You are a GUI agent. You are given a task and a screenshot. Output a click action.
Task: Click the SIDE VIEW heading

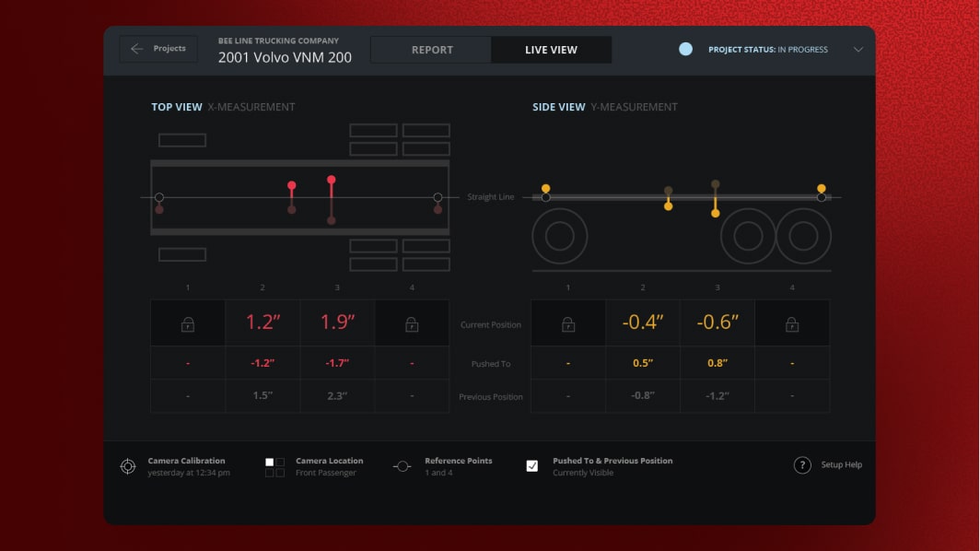coord(559,107)
